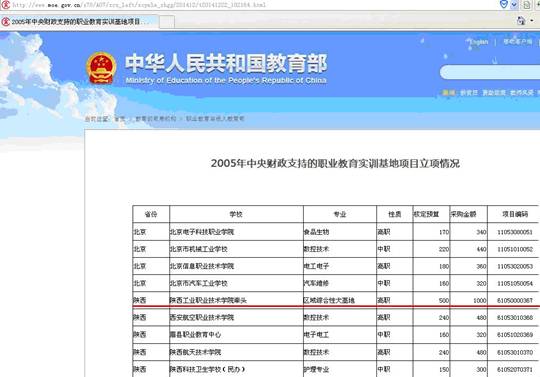Click the budget value 500
540x377 pixels.
tap(444, 301)
